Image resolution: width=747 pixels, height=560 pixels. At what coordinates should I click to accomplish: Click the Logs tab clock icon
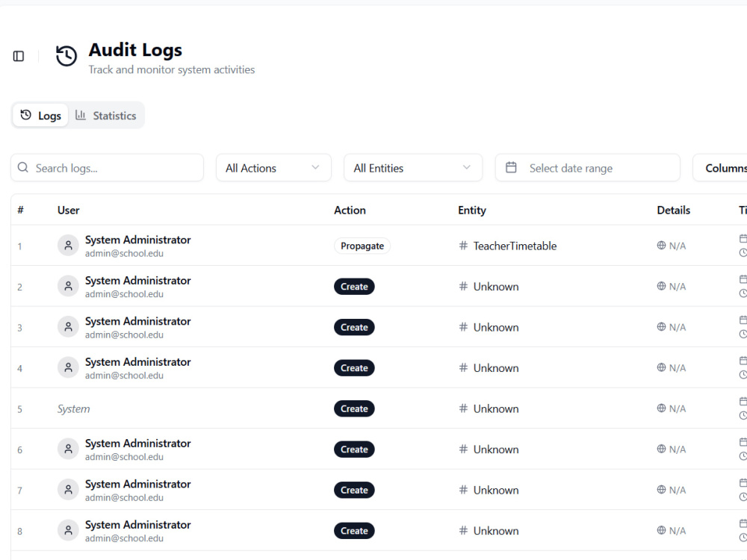(25, 115)
